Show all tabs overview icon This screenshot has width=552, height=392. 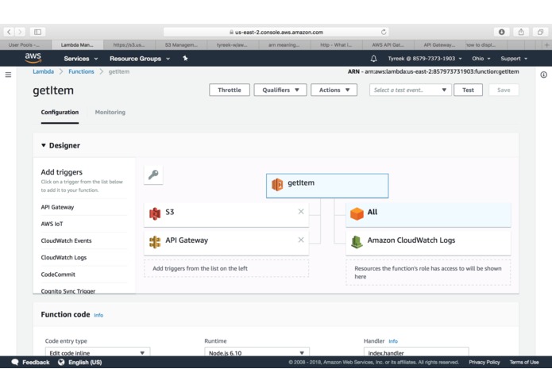tap(540, 32)
